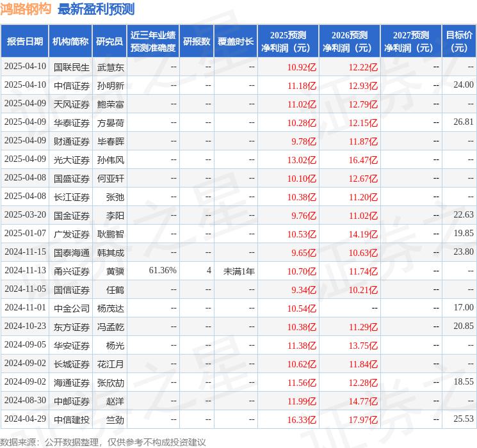The image size is (477, 448).
Task: Select the 天风证券 institution cell
Action: pos(72,104)
